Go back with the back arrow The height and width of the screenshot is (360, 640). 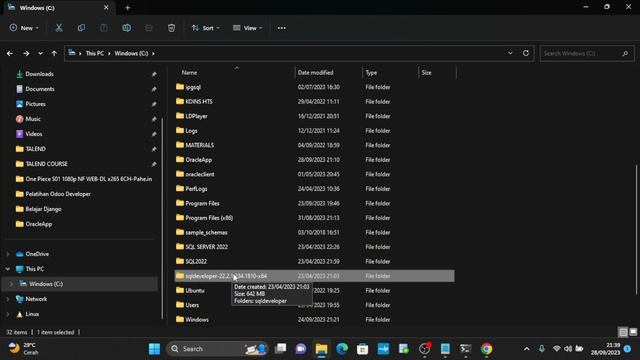coord(10,53)
